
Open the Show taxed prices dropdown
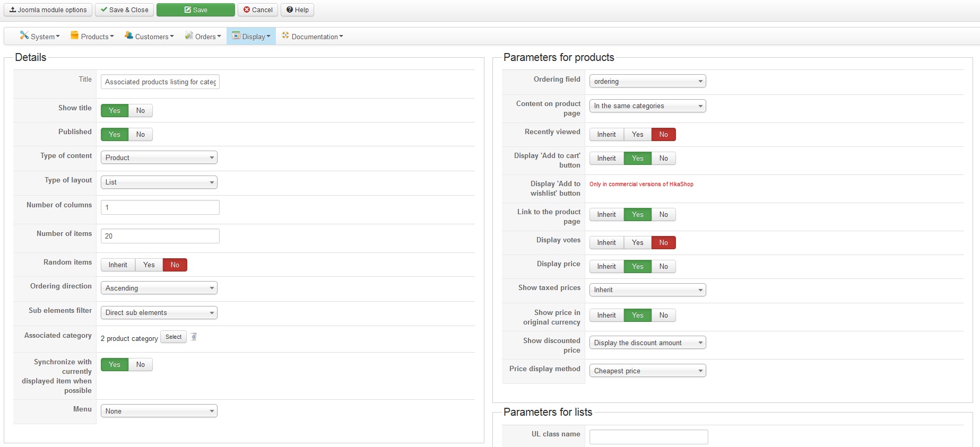coord(648,290)
